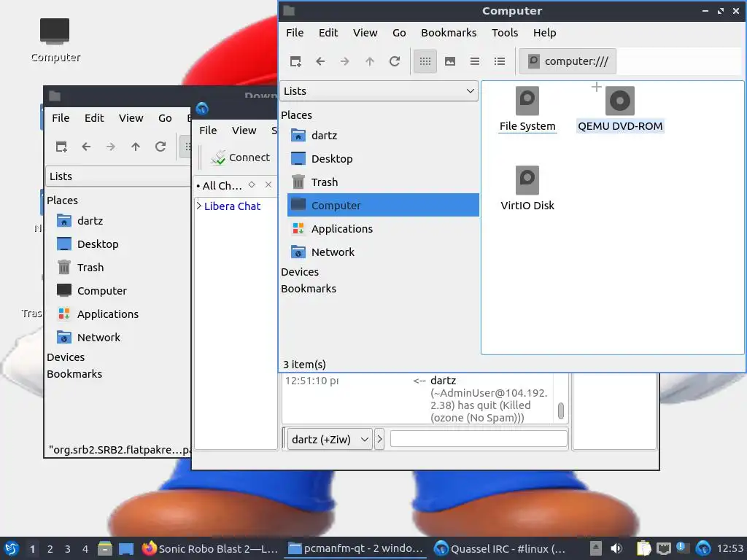Open Go menu in Downloads file manager
747x560 pixels.
tap(165, 118)
